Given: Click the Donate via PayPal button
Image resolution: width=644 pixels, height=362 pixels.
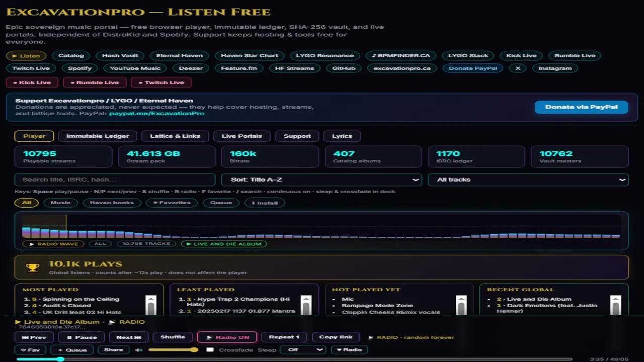Looking at the screenshot, I should coord(581,107).
